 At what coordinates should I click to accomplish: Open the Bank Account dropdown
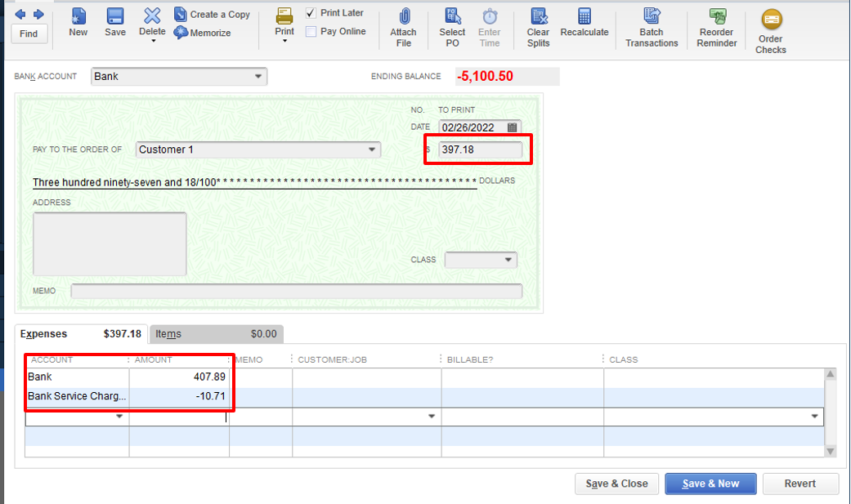[260, 76]
